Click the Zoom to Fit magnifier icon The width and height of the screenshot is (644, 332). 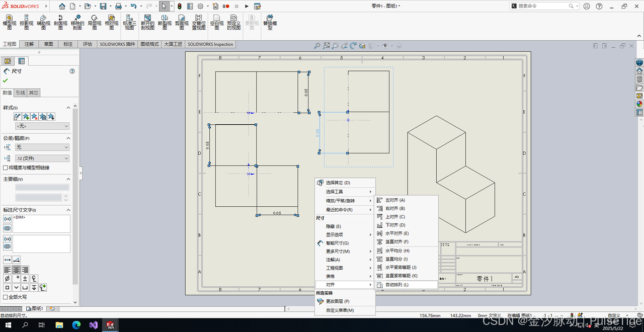click(x=317, y=45)
